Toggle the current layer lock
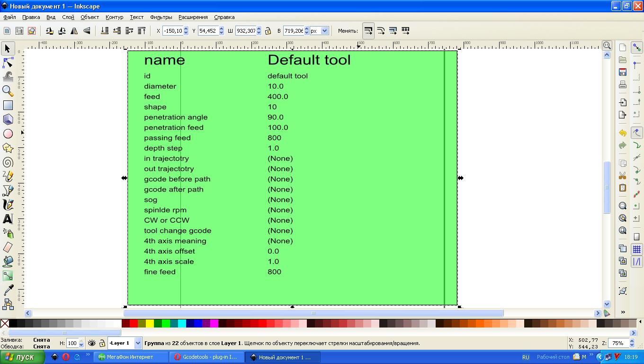 pos(102,343)
